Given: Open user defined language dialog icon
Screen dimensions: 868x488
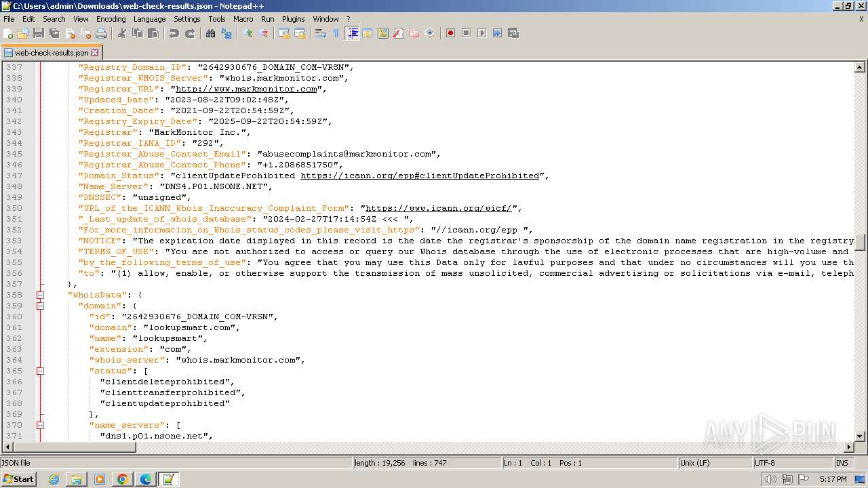Looking at the screenshot, I should pyautogui.click(x=368, y=33).
